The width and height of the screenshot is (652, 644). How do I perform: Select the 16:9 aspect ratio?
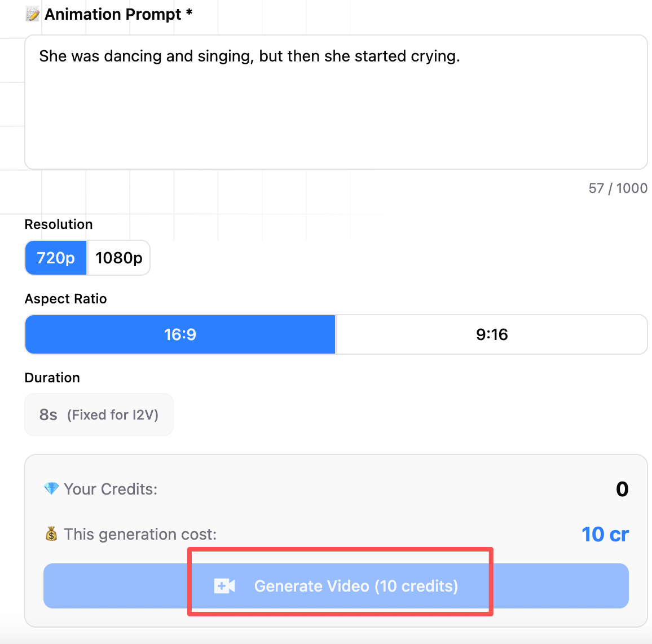(x=179, y=334)
